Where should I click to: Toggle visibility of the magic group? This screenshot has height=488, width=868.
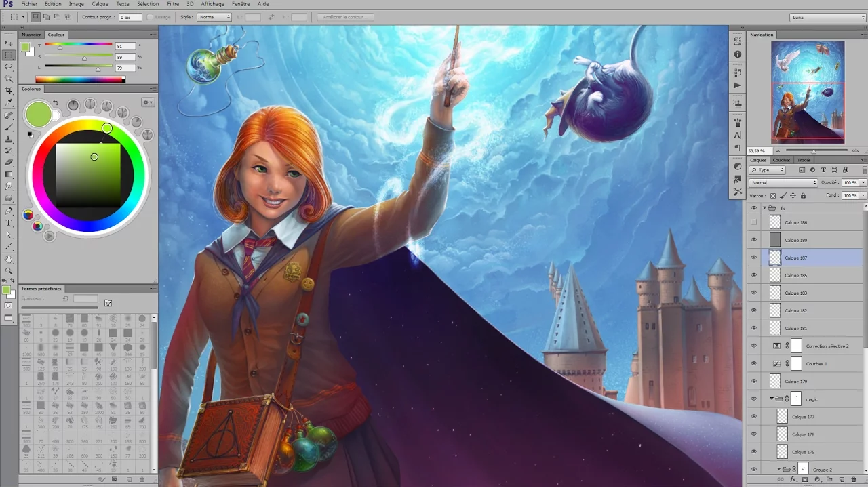pos(753,399)
